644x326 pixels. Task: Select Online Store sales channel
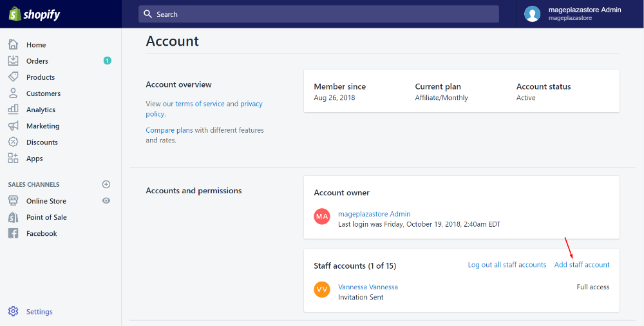coord(46,201)
